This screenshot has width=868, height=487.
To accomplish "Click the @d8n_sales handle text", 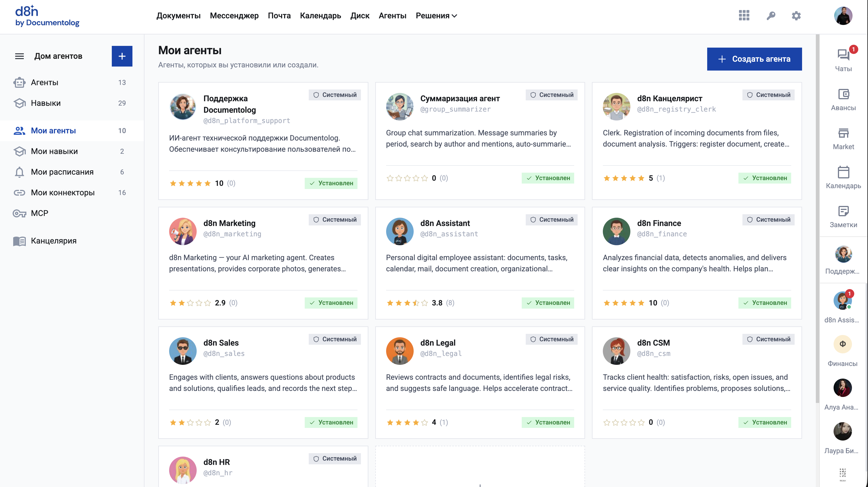I will coord(224,354).
